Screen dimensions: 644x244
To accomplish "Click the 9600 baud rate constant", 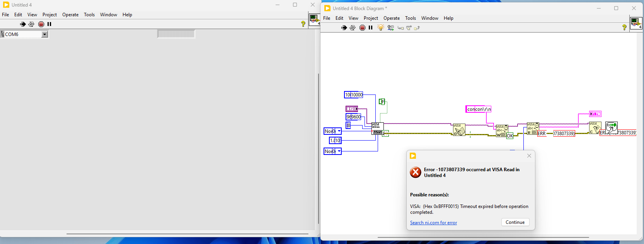I will tap(353, 117).
